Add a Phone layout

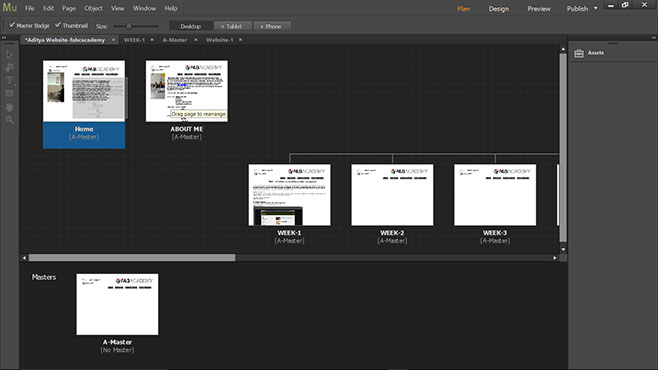coord(272,26)
